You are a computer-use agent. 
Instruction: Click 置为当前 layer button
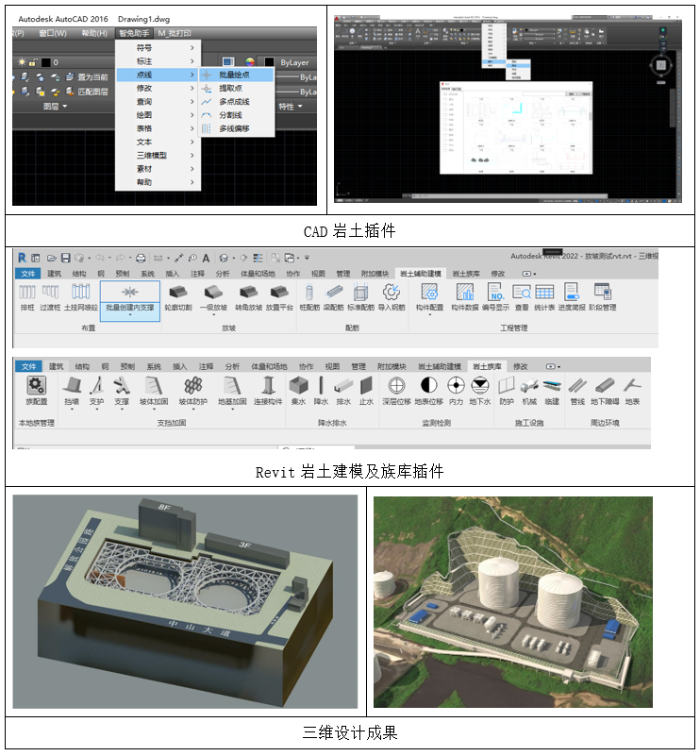tap(87, 77)
